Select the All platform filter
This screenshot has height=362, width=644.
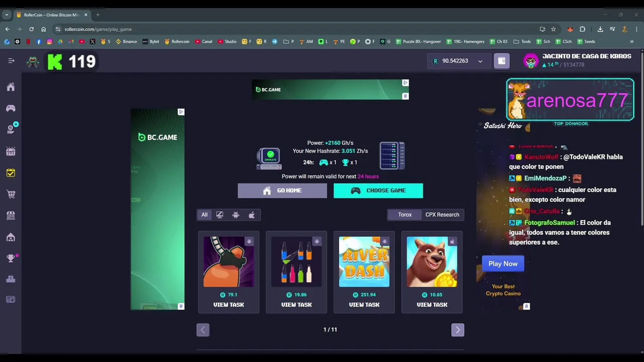pyautogui.click(x=204, y=215)
